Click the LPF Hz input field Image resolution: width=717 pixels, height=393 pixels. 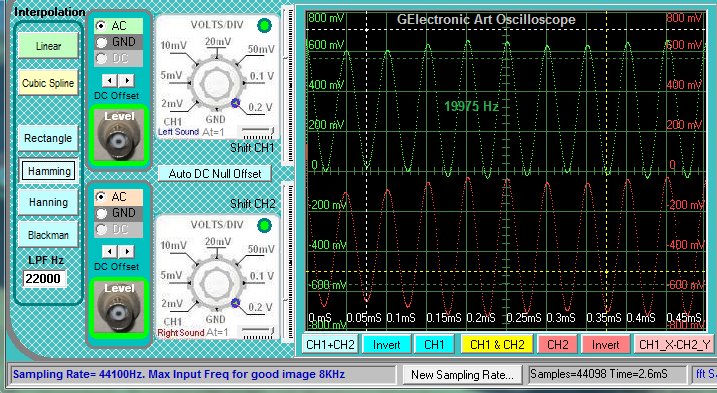pyautogui.click(x=45, y=279)
